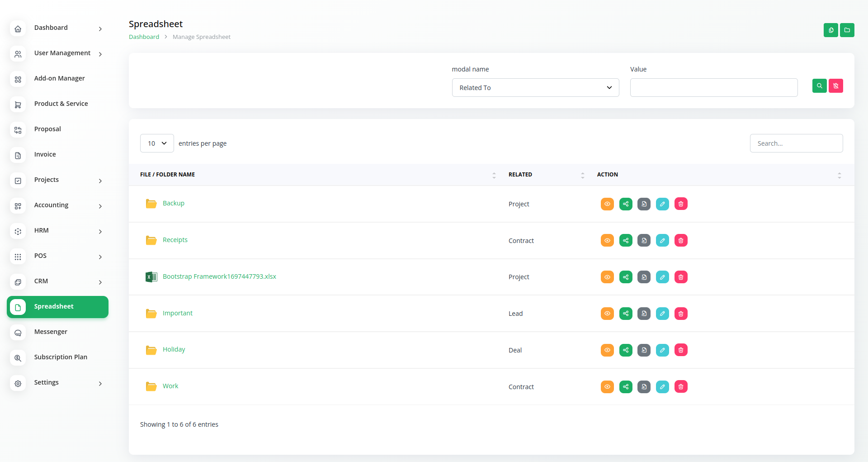868x462 pixels.
Task: Edit the Bootstrap Framework xlsx file
Action: click(662, 277)
